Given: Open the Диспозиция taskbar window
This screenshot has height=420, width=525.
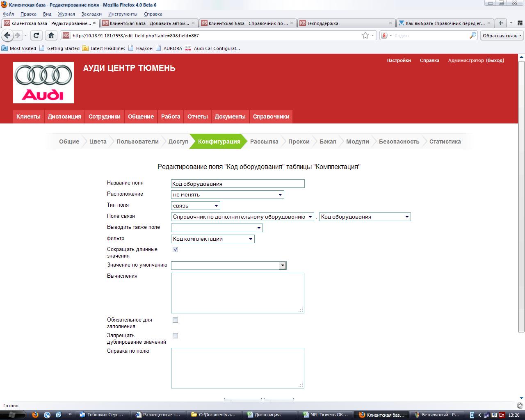Looking at the screenshot, I should [x=271, y=415].
